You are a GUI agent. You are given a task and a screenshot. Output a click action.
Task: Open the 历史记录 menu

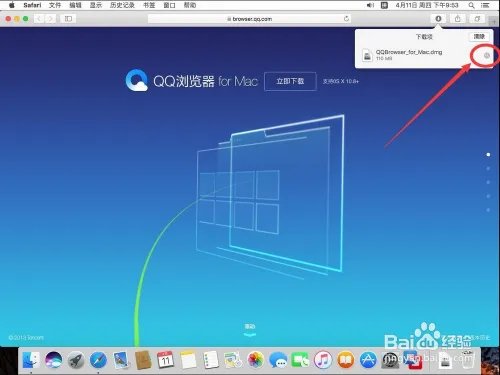(122, 5)
